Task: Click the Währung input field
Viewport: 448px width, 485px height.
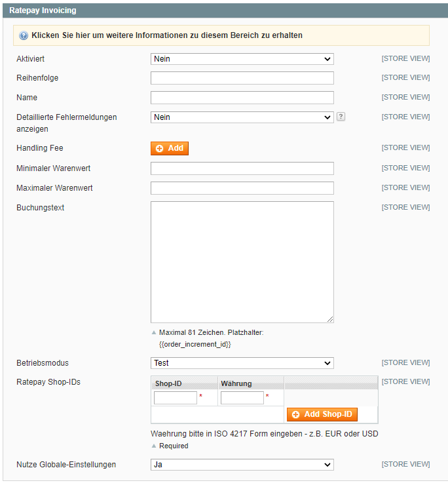Action: 242,398
